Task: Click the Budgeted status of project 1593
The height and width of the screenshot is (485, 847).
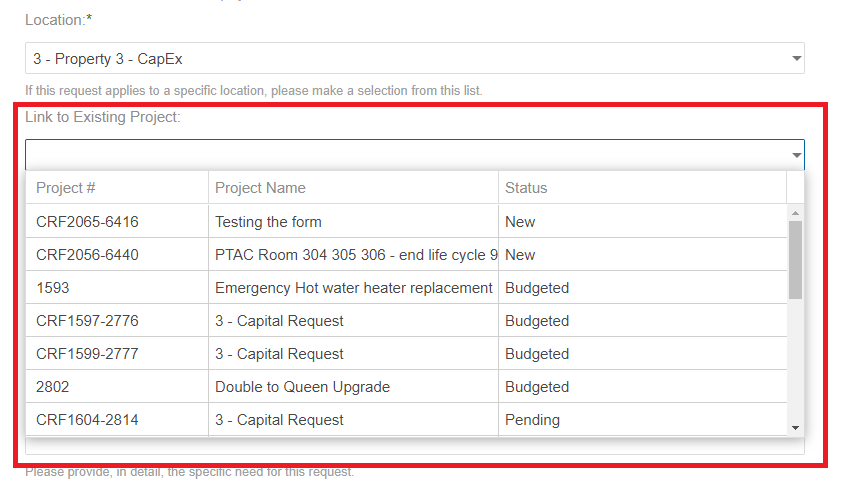Action: tap(537, 288)
